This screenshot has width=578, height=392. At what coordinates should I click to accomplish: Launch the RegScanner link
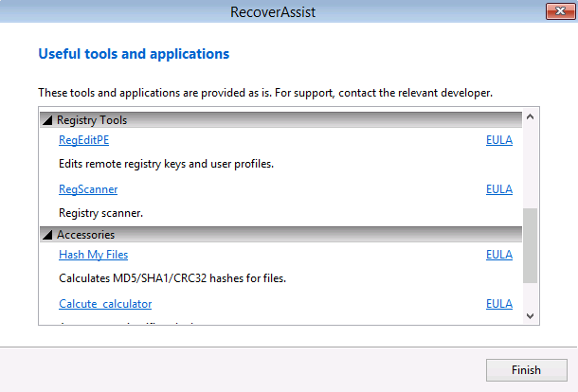(88, 189)
